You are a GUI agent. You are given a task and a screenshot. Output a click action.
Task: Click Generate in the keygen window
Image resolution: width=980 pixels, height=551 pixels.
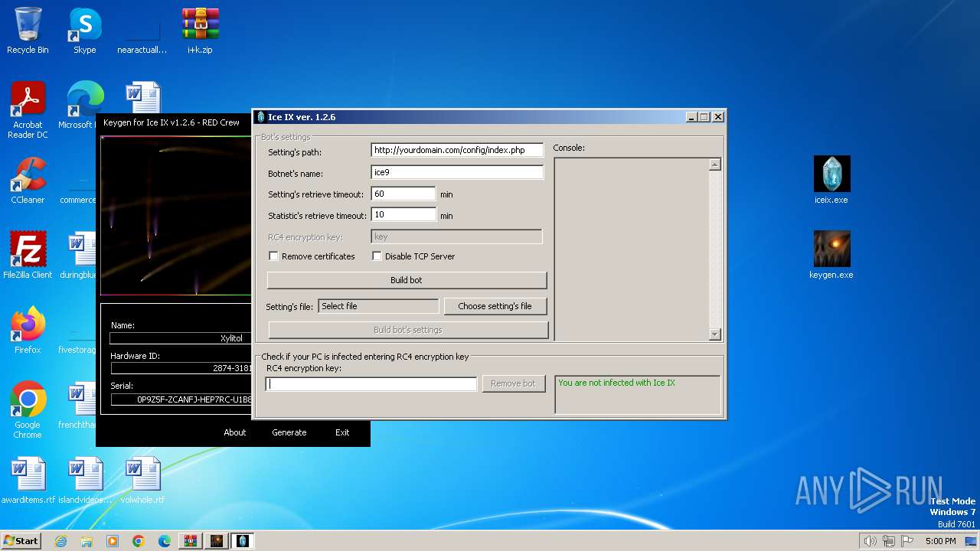coord(289,432)
